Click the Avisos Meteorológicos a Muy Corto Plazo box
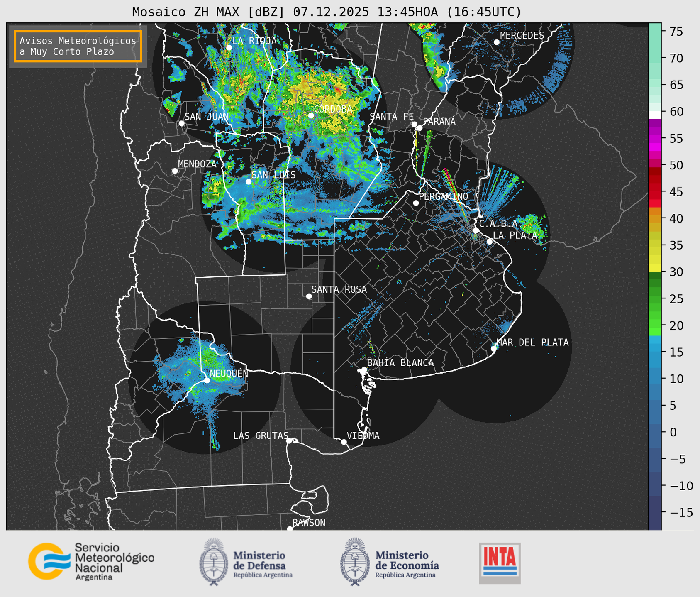The width and height of the screenshot is (700, 597). pos(78,46)
